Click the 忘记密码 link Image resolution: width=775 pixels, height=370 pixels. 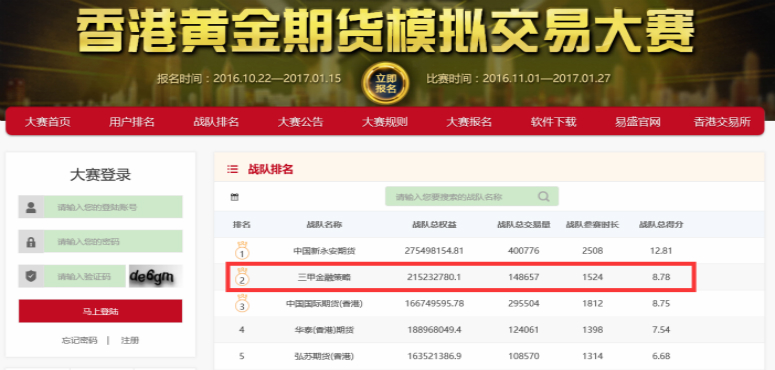[80, 340]
